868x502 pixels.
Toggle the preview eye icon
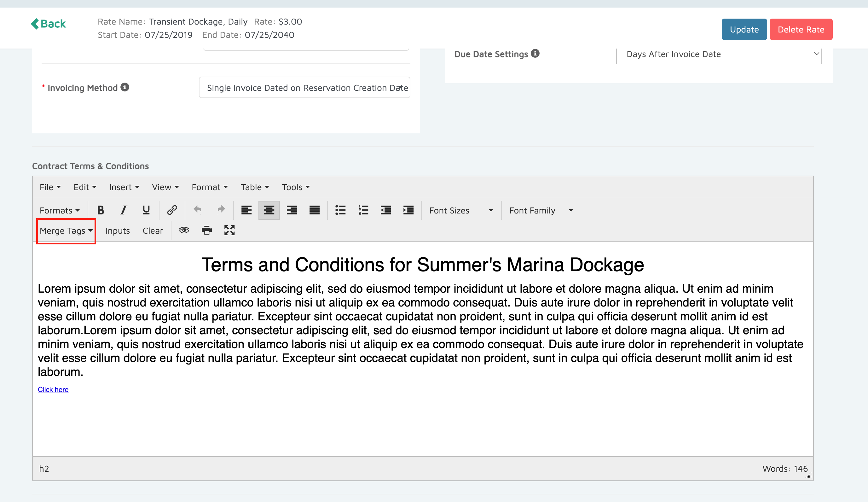(184, 231)
